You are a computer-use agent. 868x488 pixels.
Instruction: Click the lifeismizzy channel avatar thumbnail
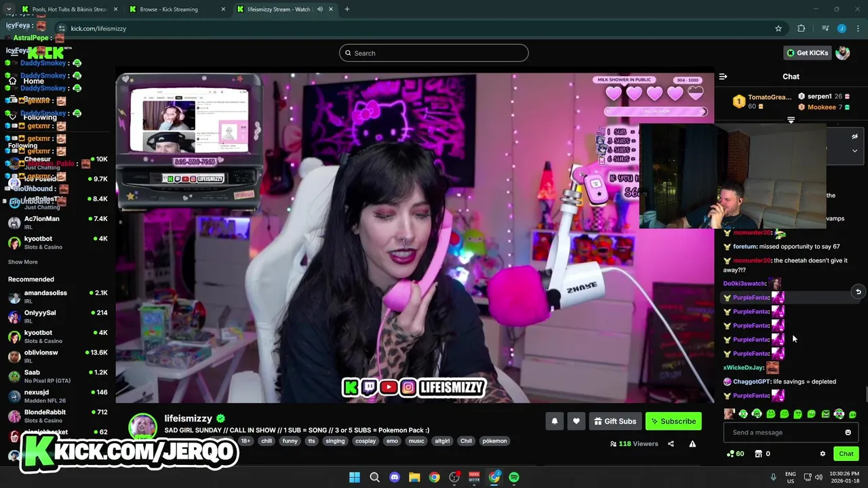[143, 427]
